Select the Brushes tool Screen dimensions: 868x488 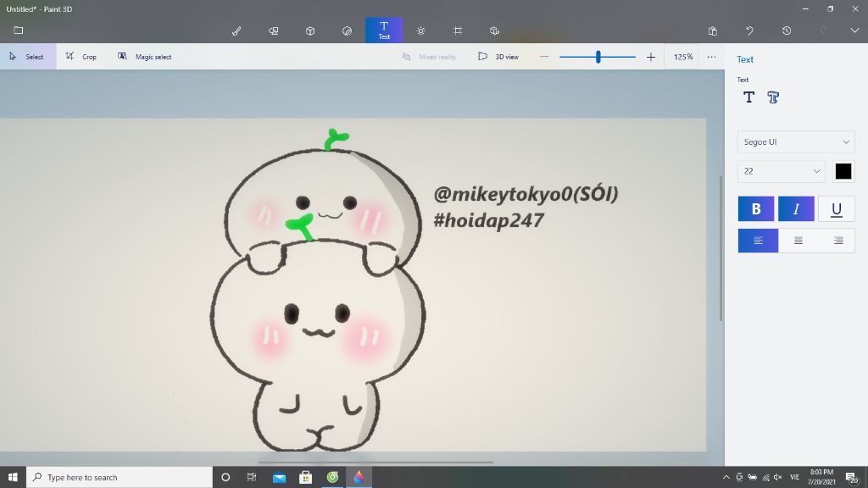(236, 30)
